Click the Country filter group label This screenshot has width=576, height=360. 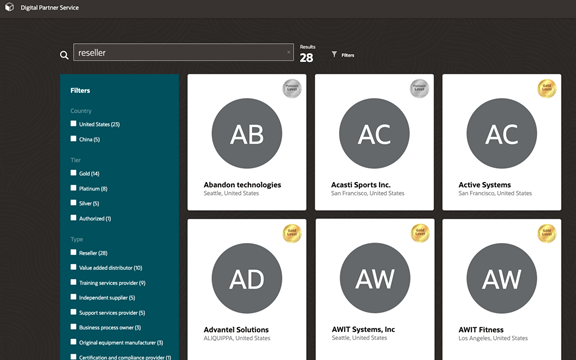click(x=81, y=111)
